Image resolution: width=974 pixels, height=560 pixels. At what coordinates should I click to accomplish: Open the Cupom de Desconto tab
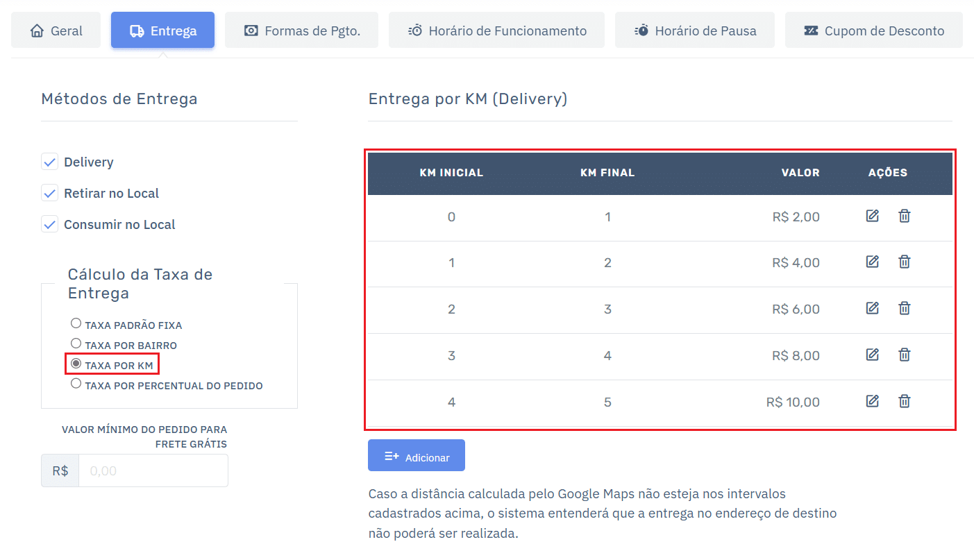(873, 30)
